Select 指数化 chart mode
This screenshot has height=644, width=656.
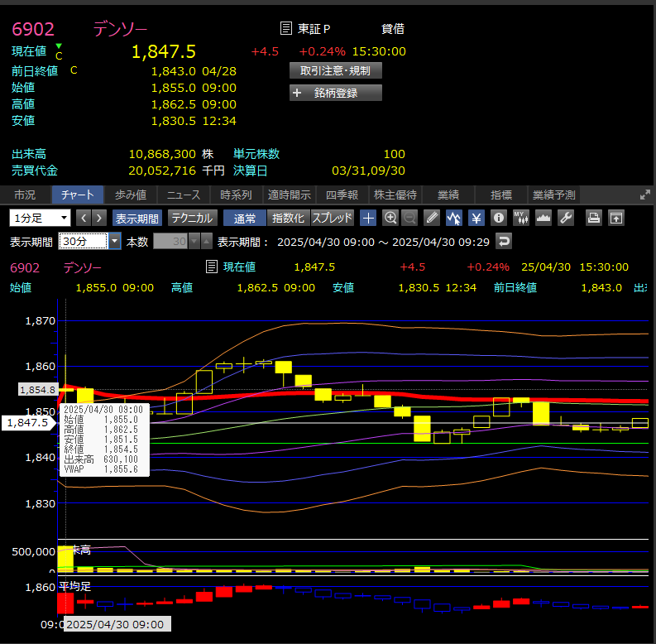288,219
